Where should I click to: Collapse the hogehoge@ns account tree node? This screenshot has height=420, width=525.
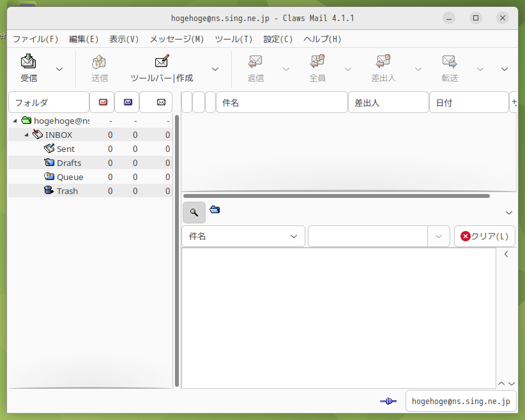point(15,121)
